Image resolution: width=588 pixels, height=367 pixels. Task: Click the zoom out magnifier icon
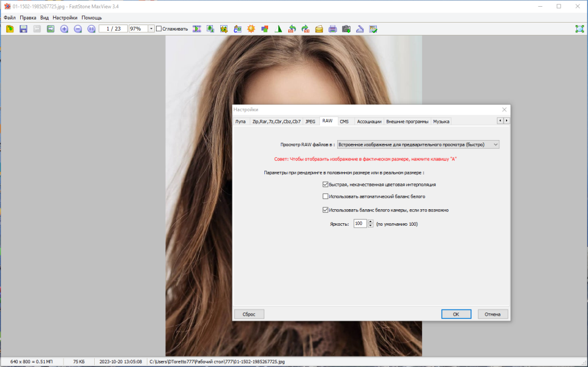[x=78, y=29]
